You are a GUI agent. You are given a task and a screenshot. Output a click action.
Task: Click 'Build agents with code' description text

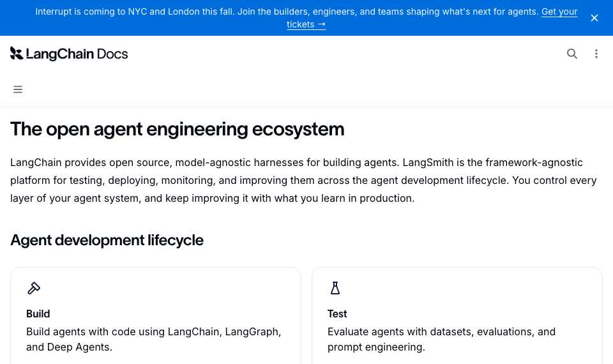coord(154,339)
